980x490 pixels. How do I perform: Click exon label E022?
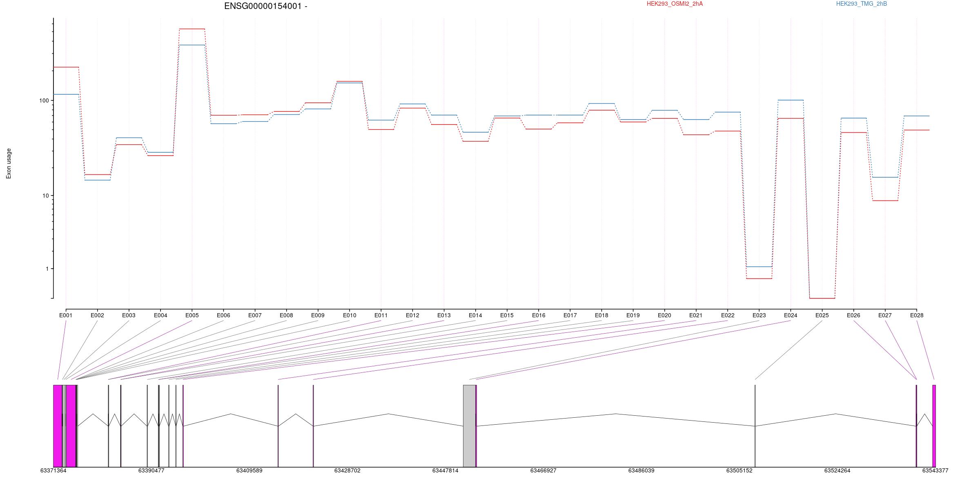728,315
